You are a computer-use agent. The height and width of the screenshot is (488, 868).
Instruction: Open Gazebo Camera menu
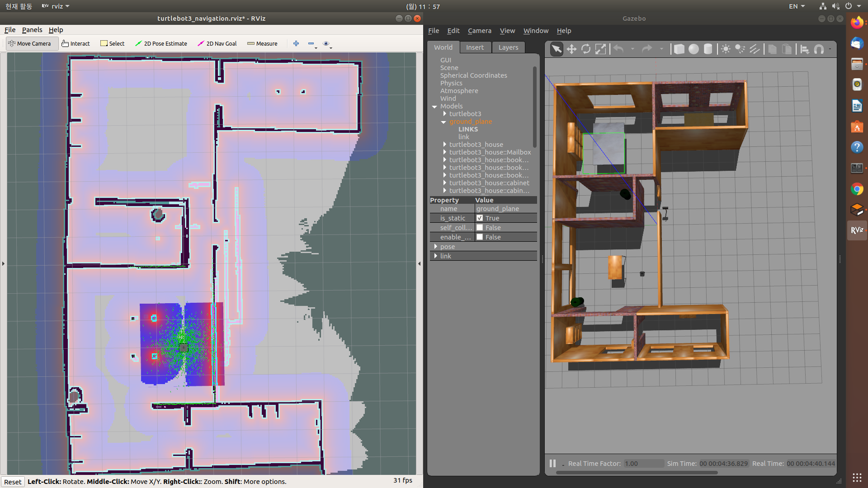pyautogui.click(x=479, y=31)
